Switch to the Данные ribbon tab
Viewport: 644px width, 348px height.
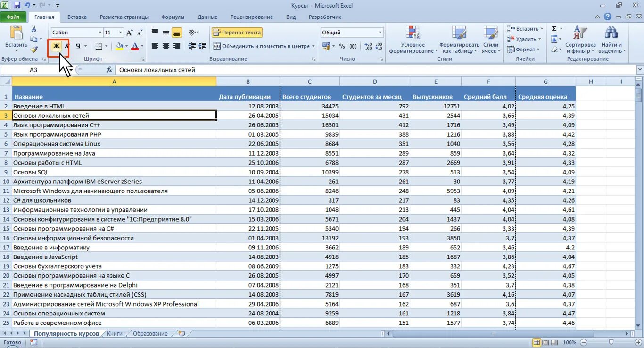[x=207, y=17]
